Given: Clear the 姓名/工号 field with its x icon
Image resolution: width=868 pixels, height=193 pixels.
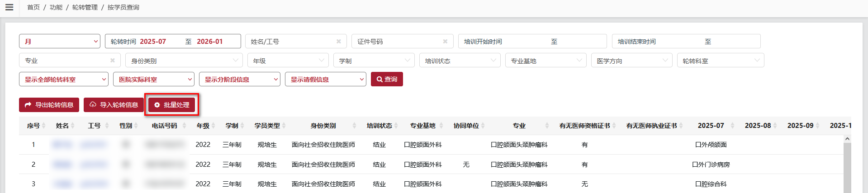Looking at the screenshot, I should point(338,41).
